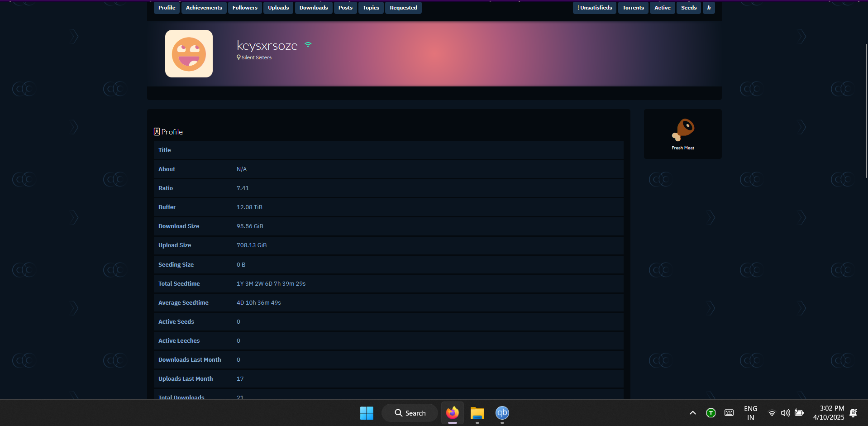Click the volume speaker tray icon
This screenshot has width=868, height=426.
[785, 413]
